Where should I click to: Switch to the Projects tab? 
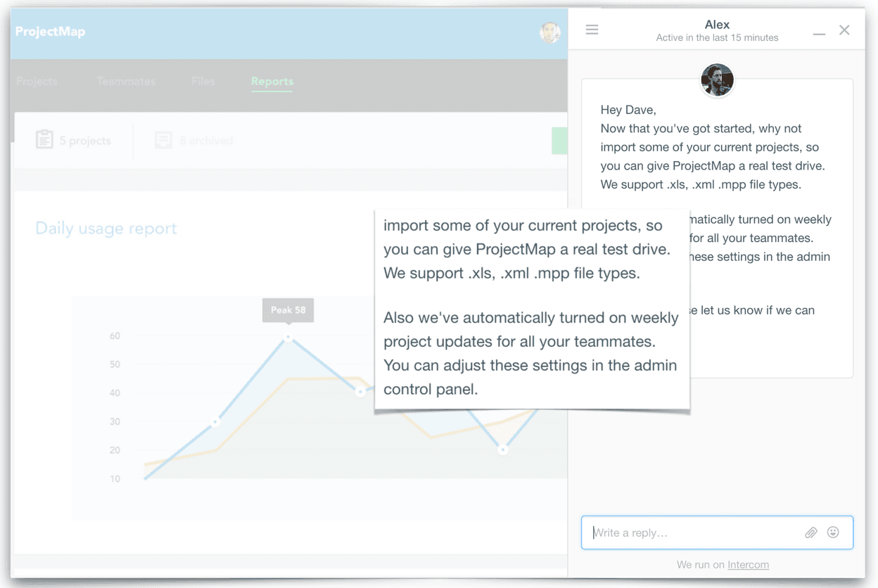coord(37,82)
